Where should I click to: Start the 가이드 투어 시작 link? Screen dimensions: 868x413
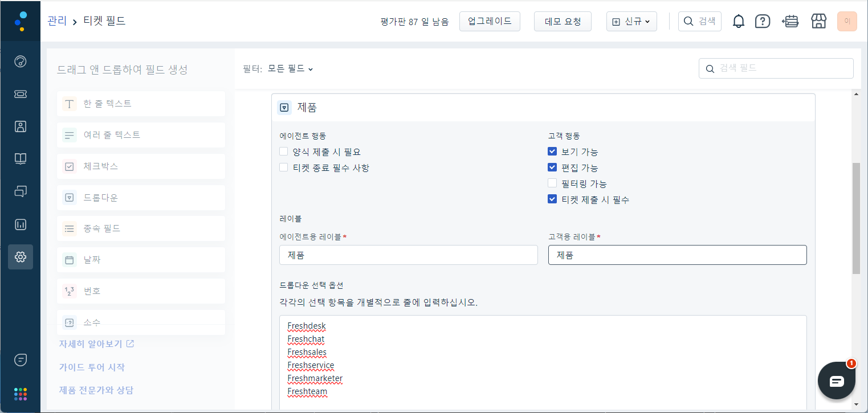pyautogui.click(x=92, y=367)
